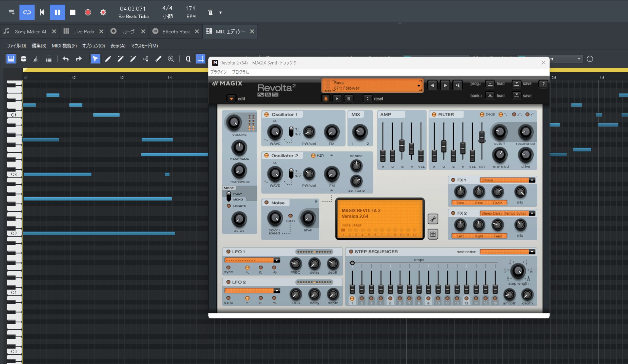Collapse the Revolta edit panel arrow
This screenshot has height=364, width=628.
point(231,99)
